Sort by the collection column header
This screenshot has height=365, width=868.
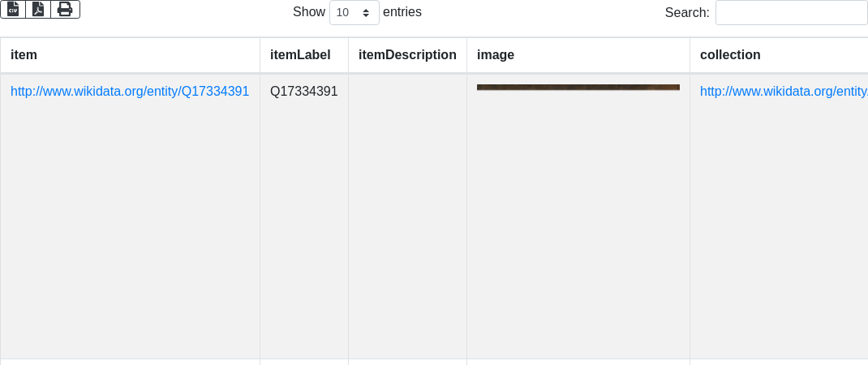pos(779,55)
